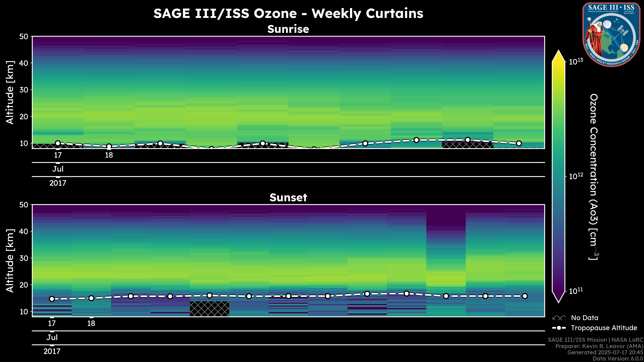
Task: Click the Ozone Concentration colorbar axis label
Action: (594, 177)
